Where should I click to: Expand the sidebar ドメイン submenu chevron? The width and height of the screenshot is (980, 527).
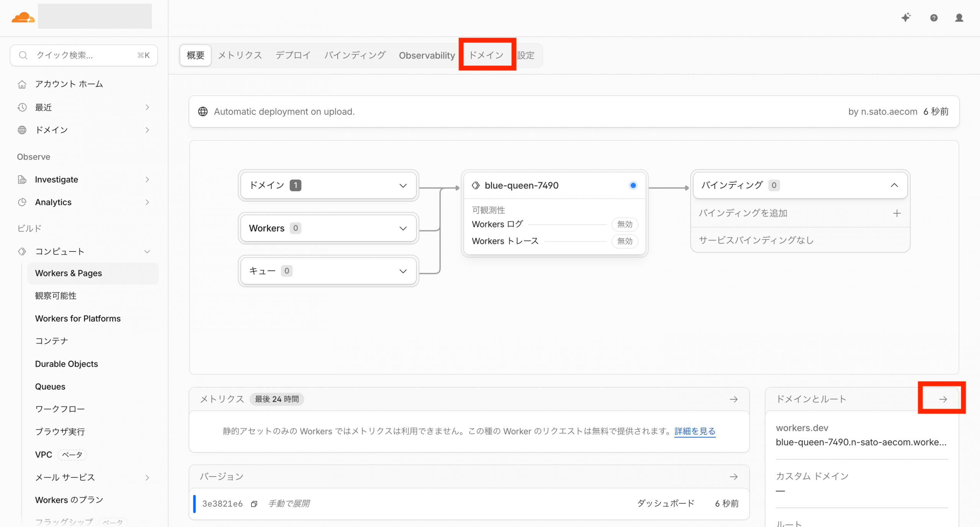coord(147,130)
